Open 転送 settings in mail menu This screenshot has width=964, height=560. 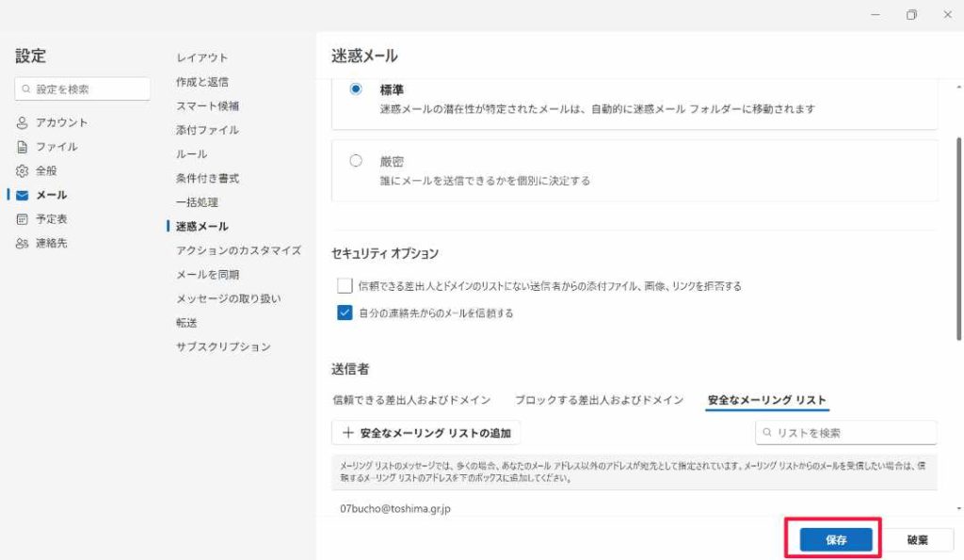[x=186, y=323]
